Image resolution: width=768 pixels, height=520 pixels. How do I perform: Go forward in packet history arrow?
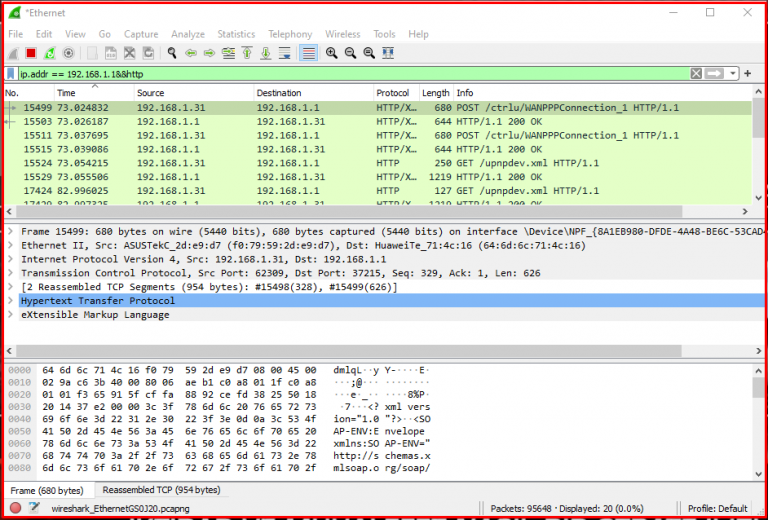(210, 53)
